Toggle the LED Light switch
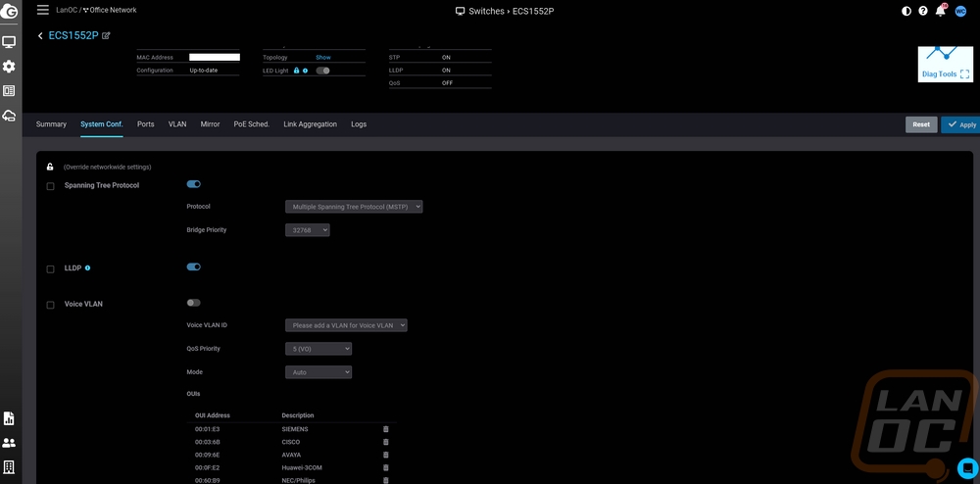This screenshot has height=484, width=980. click(x=322, y=71)
